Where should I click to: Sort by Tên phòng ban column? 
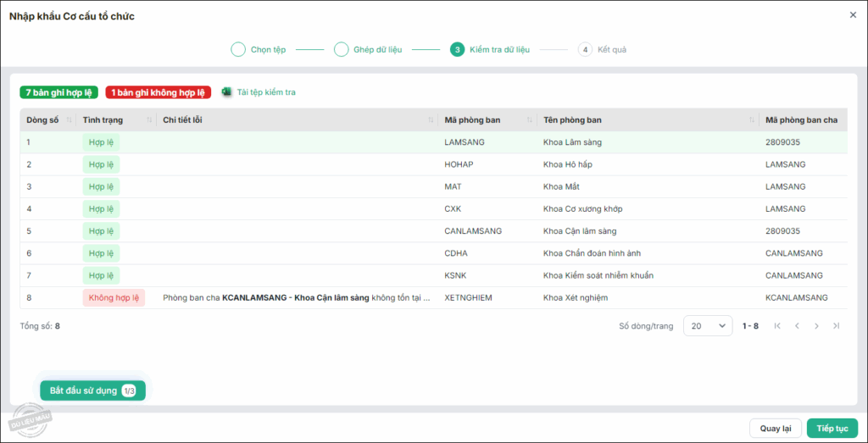click(x=751, y=120)
